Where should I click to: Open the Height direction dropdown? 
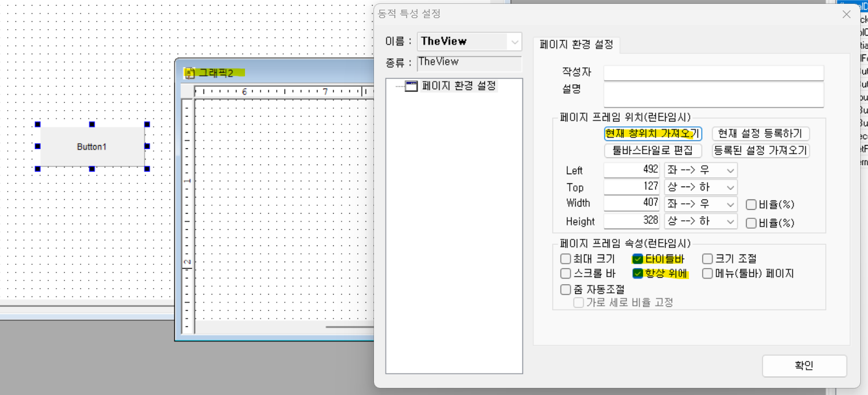[701, 221]
